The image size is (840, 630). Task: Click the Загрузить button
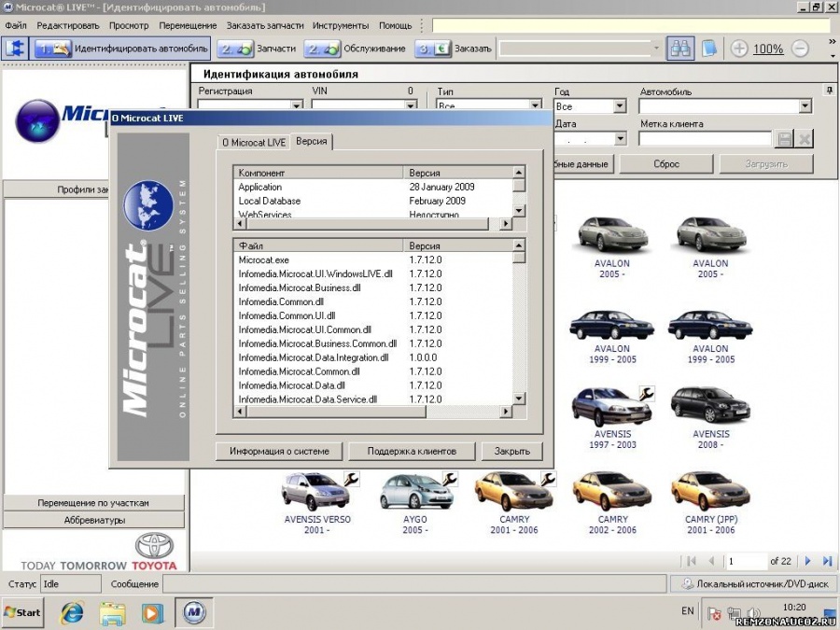click(x=766, y=164)
